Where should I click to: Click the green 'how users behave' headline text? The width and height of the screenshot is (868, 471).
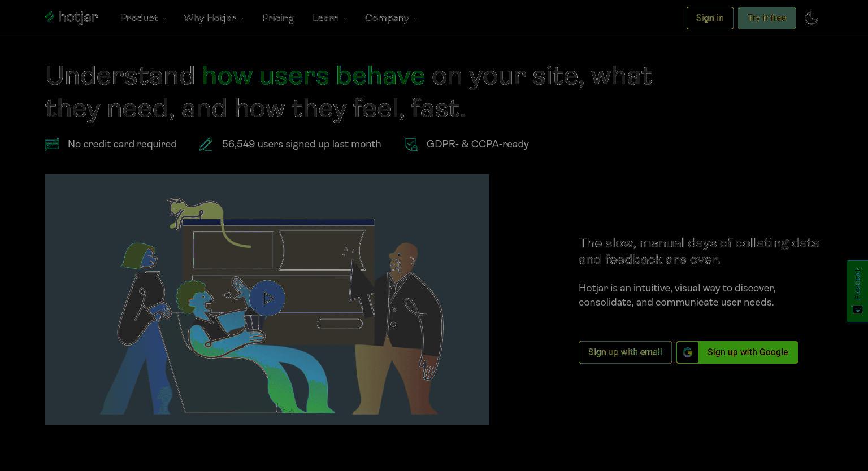coord(314,76)
